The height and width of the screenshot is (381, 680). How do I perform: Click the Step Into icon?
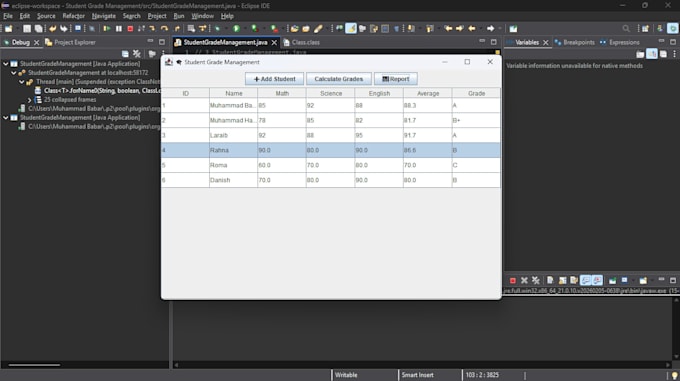point(152,29)
